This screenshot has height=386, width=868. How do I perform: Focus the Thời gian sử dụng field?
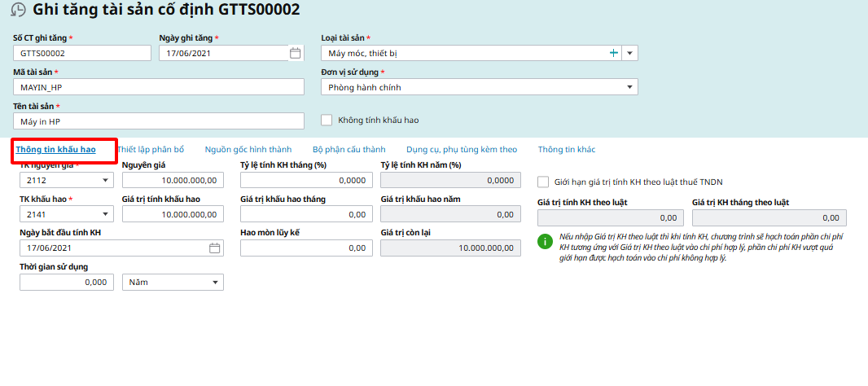[x=65, y=282]
